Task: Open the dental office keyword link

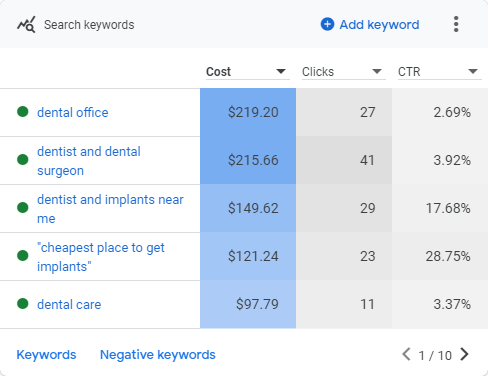Action: click(x=73, y=112)
